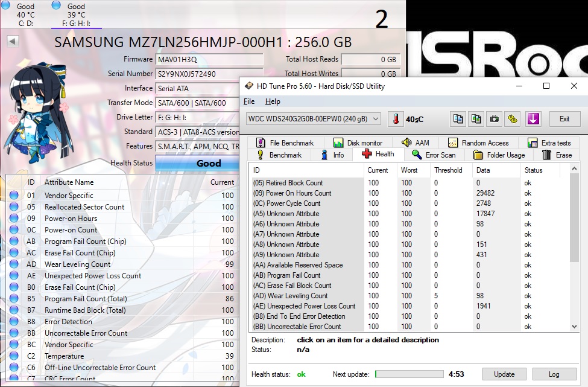Screen dimensions: 588x387
Task: Click the Good health status button in CrystalDiskInfo
Action: (x=197, y=163)
